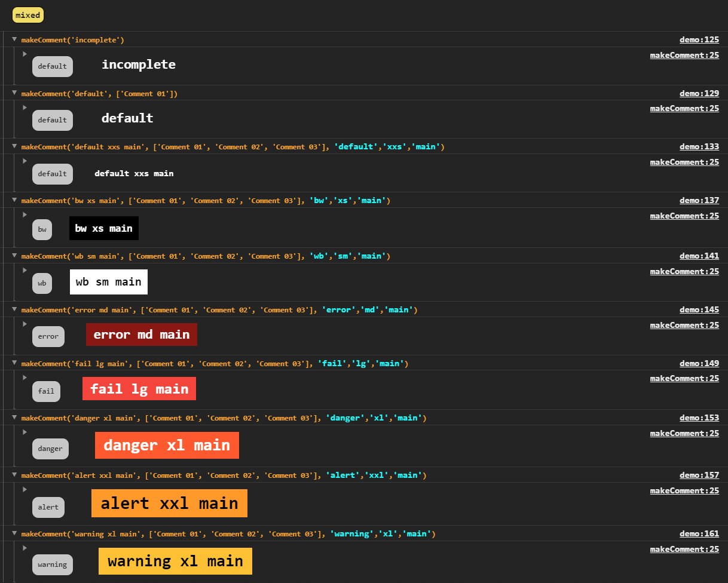
Task: Collapse the 'bw xs main' group arrow
Action: coord(14,200)
